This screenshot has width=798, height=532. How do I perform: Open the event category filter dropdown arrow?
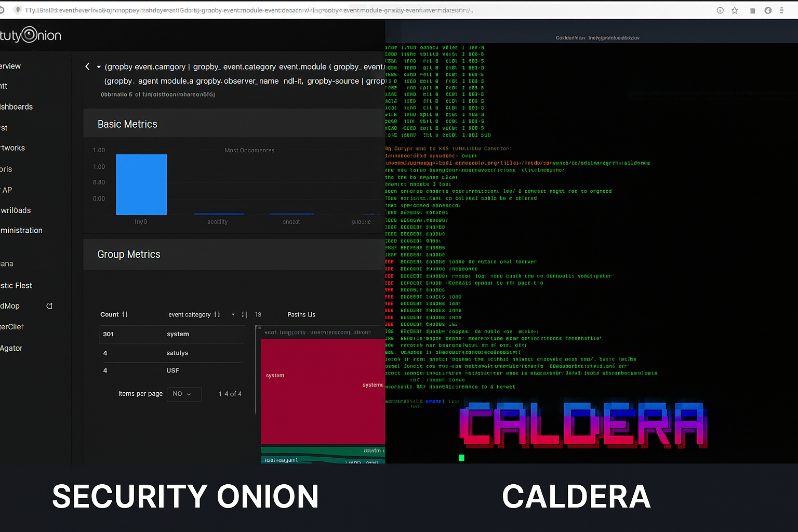point(233,314)
